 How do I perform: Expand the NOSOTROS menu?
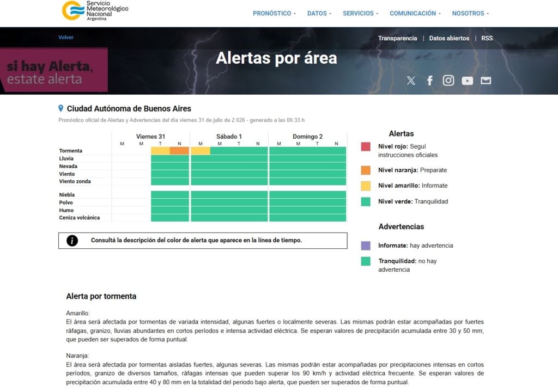click(x=470, y=13)
